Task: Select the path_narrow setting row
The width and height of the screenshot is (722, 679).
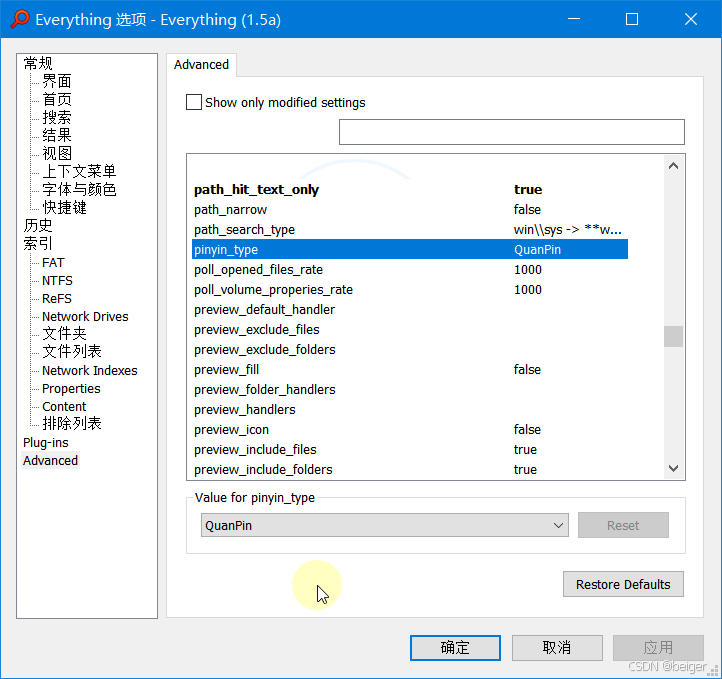Action: point(410,209)
